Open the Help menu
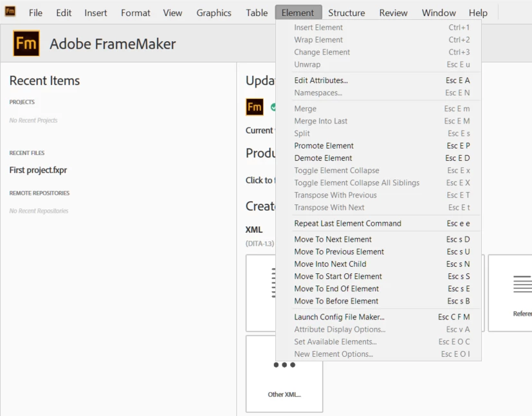 (478, 13)
